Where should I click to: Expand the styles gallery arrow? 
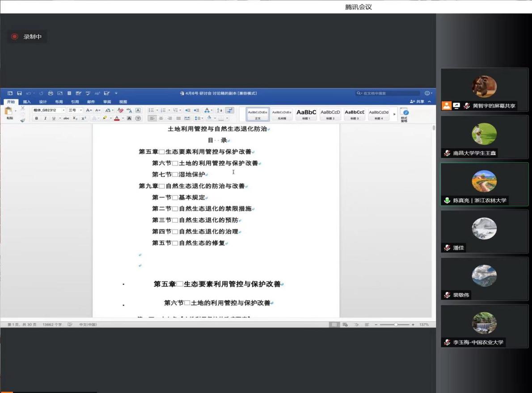pyautogui.click(x=394, y=114)
